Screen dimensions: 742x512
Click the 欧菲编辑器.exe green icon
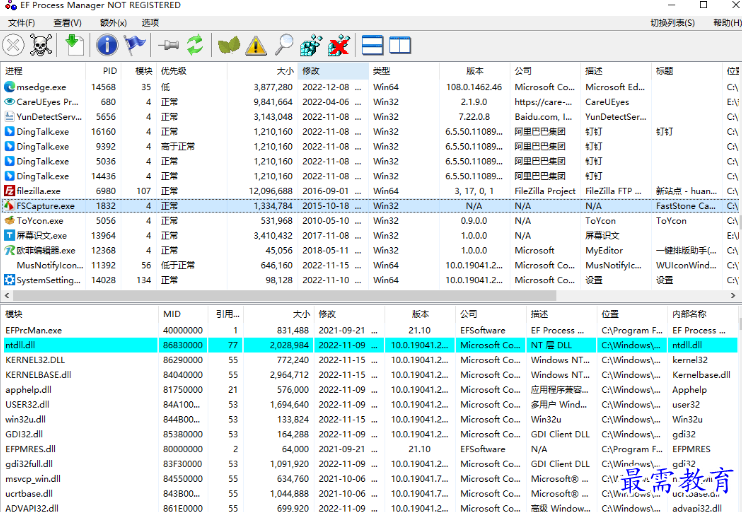point(9,250)
